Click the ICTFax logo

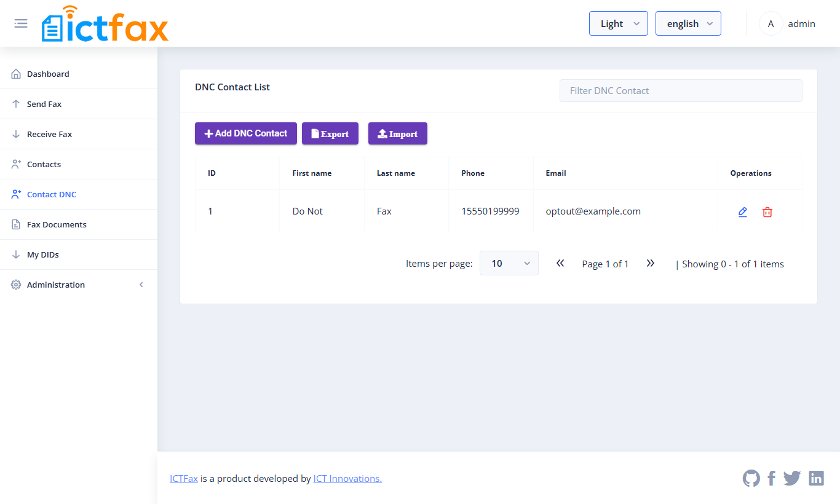click(105, 24)
